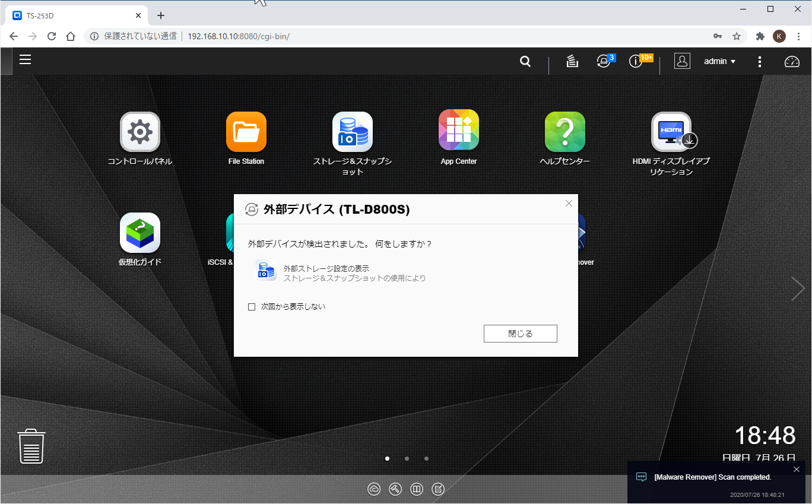Open QTS desktop search
Screen dimensions: 812x504
coord(525,61)
